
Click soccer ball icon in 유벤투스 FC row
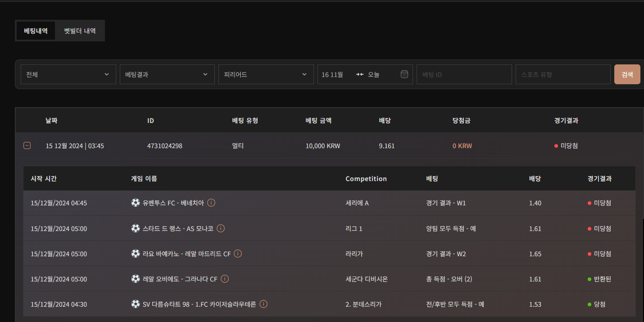click(x=136, y=203)
